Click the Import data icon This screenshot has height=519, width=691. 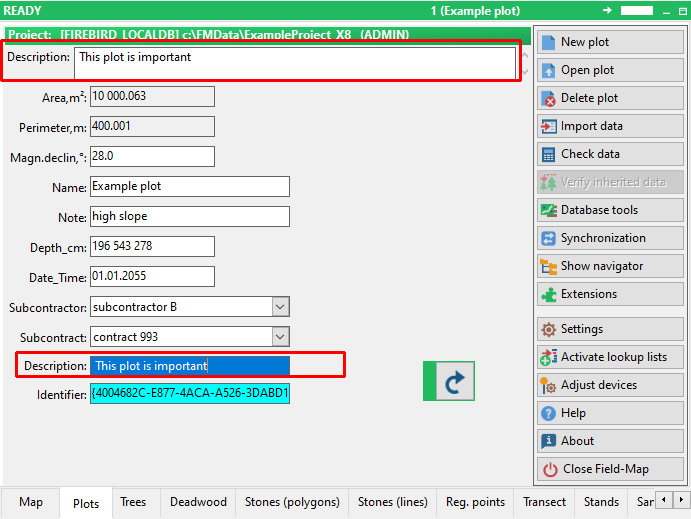click(549, 126)
